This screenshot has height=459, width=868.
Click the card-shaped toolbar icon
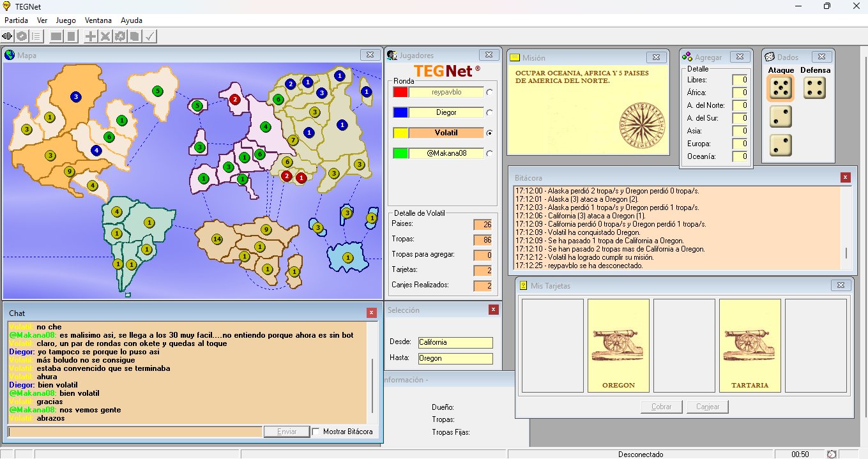coord(135,36)
